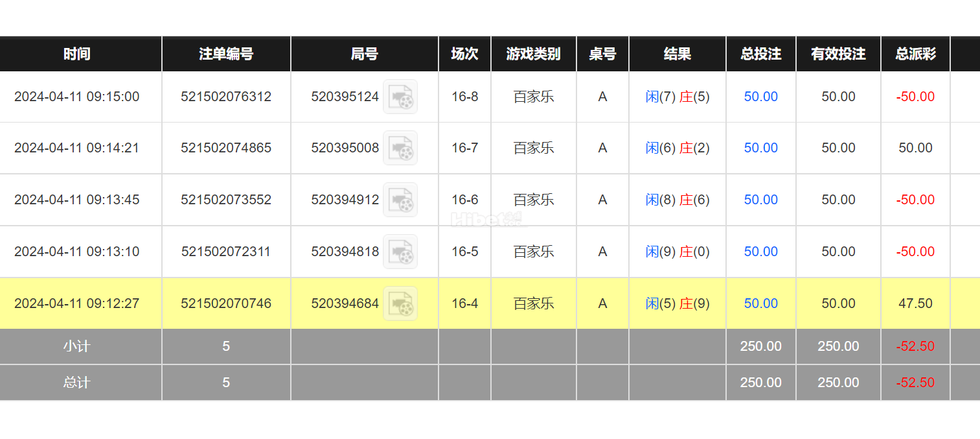Click the 总投注 column header
The image size is (980, 439).
(x=761, y=54)
